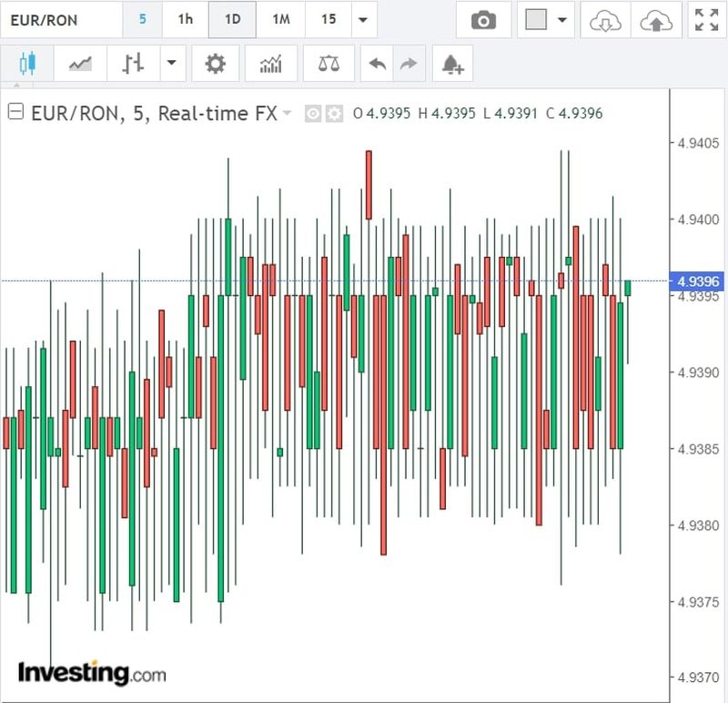
Task: Select the candlestick chart type
Action: coord(27,64)
